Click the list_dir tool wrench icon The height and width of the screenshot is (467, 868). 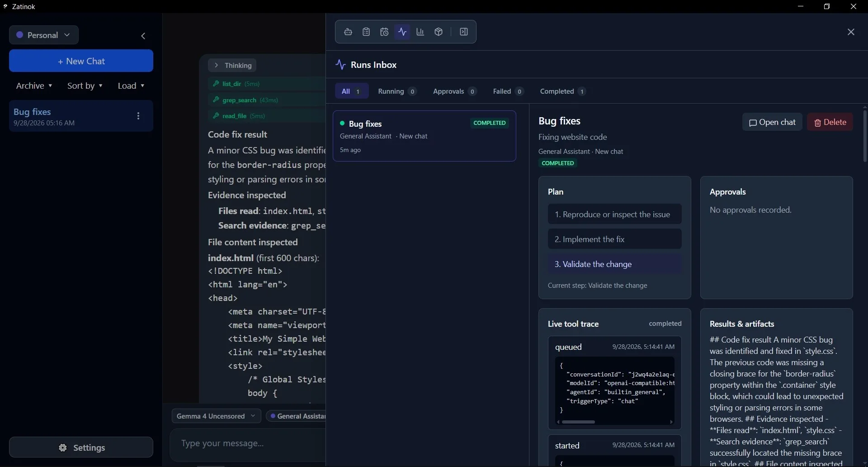[216, 84]
